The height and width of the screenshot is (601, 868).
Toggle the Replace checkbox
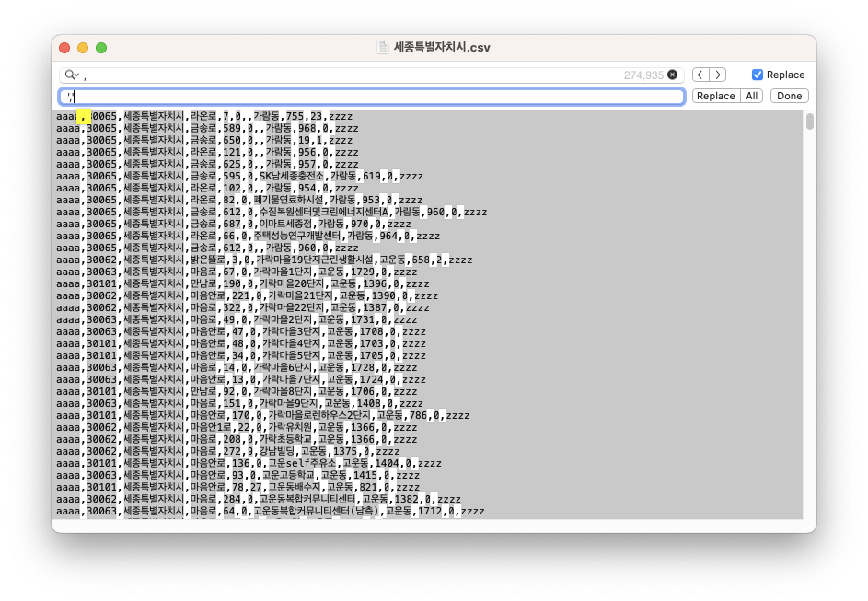758,75
